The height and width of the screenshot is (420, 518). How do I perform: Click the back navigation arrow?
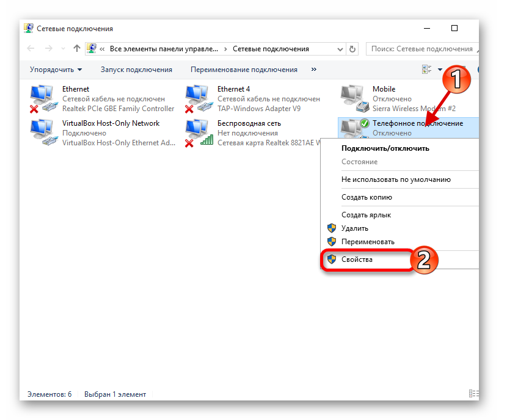(31, 49)
